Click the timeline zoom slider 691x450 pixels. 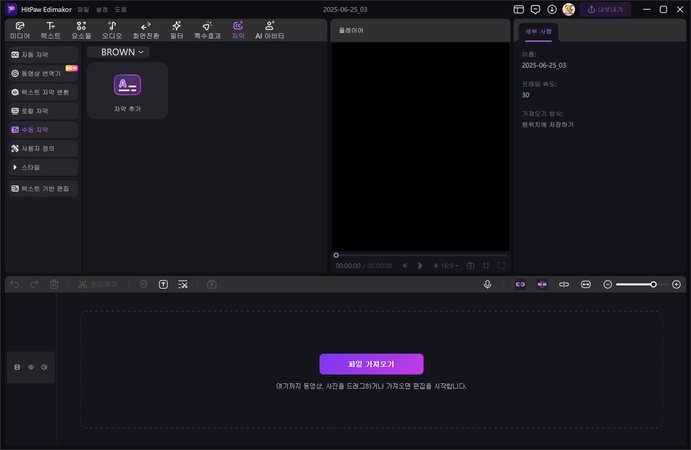pos(638,284)
